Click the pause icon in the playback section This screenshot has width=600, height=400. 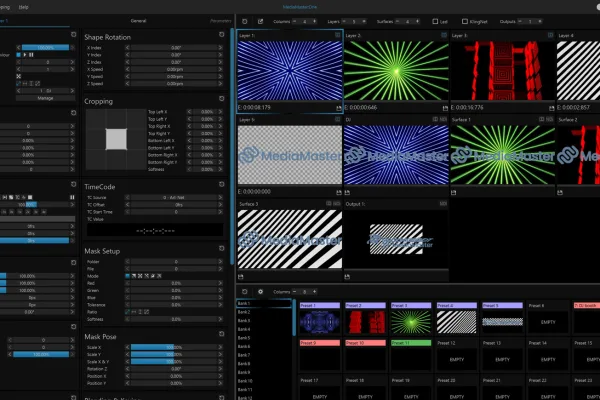pos(72,198)
